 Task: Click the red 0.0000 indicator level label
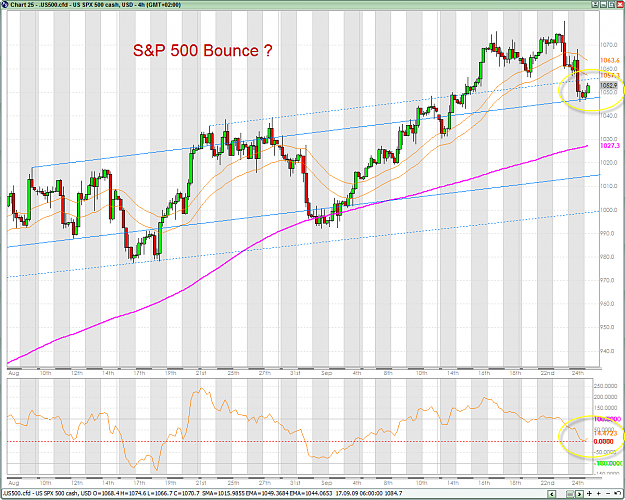coord(603,441)
